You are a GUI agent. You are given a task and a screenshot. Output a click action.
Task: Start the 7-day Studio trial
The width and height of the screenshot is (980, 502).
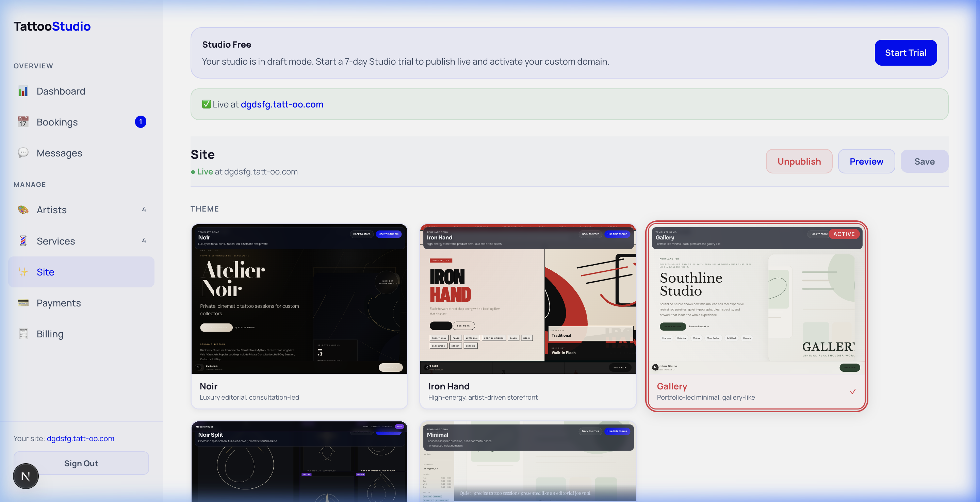pos(905,52)
